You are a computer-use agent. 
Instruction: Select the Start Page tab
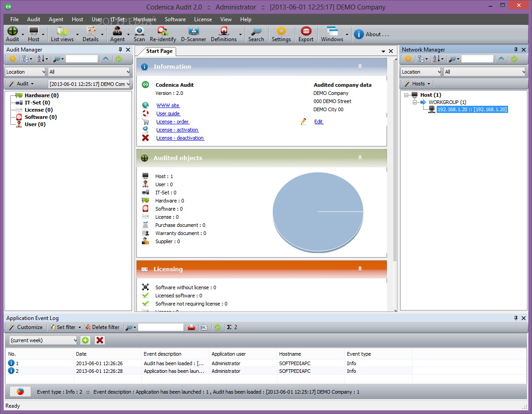point(159,51)
